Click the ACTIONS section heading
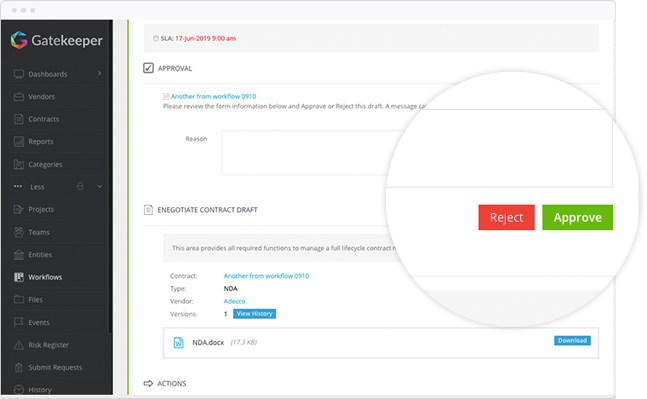Image resolution: width=647 pixels, height=399 pixels. [172, 383]
